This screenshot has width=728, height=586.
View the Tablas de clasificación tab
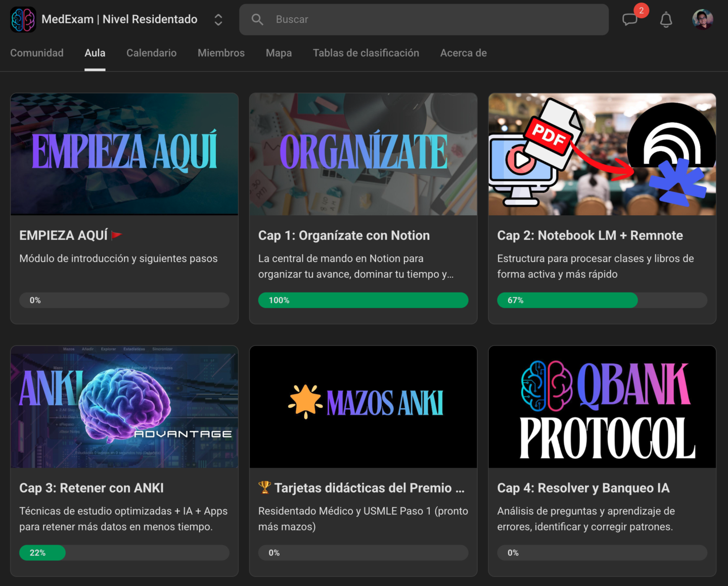(366, 53)
